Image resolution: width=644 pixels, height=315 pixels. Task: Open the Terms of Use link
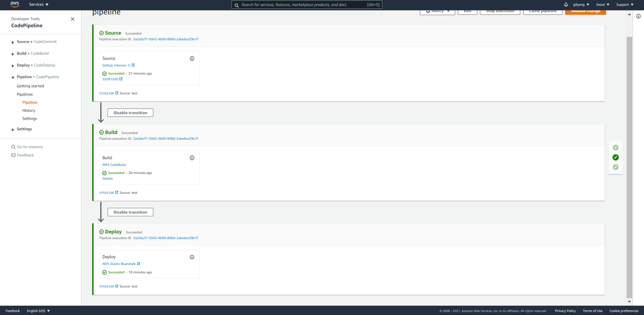[x=592, y=311]
